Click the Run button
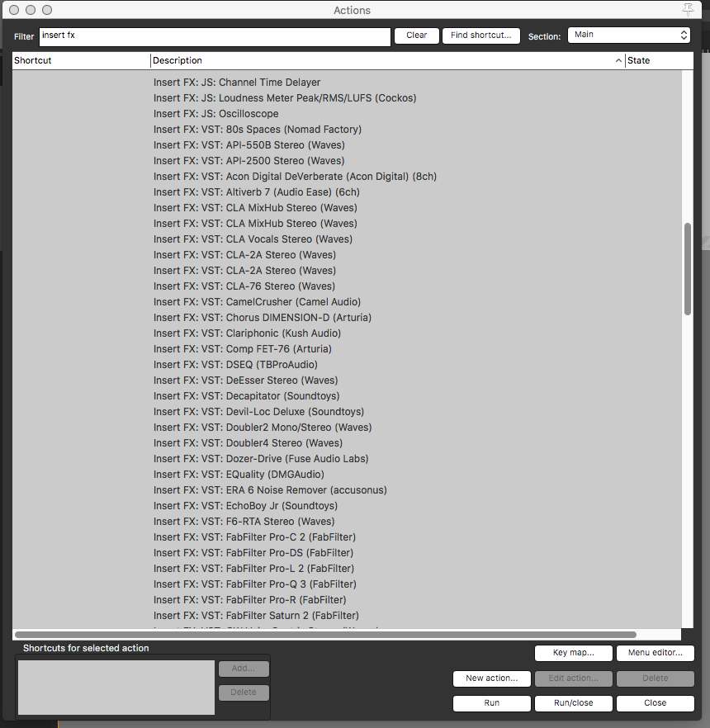710x728 pixels. point(492,703)
